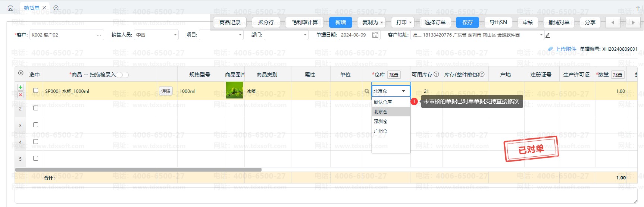Viewport: 644px width, 207px height.
Task: Click the magnifier icon in the 仓库 cell
Action: tap(367, 91)
